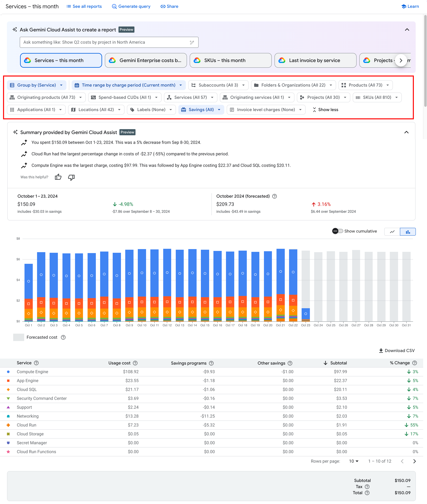The width and height of the screenshot is (427, 504).
Task: Open Group by (Service) dropdown
Action: point(37,85)
